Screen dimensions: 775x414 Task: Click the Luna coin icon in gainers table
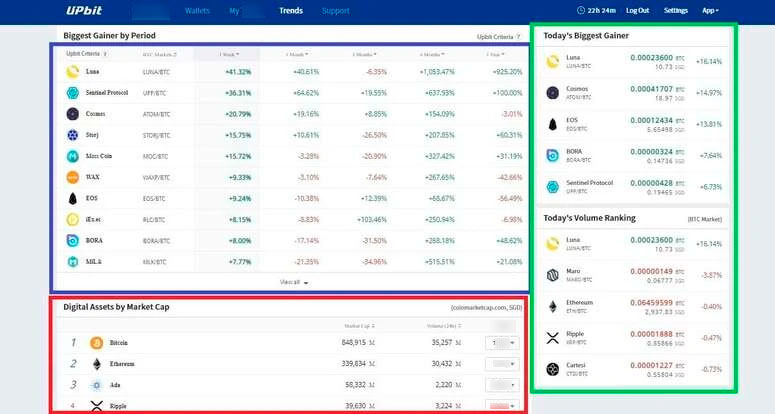tap(73, 72)
